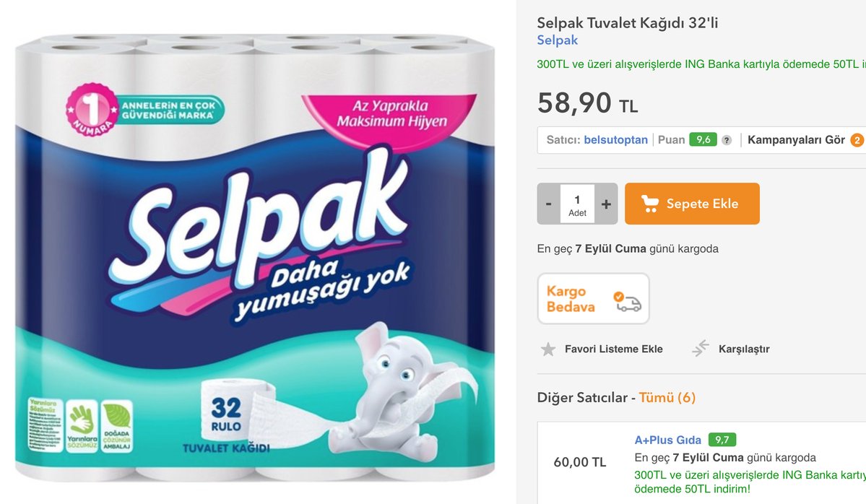Click the quantity Adet input field
The height and width of the screenshot is (504, 866).
[x=577, y=204]
